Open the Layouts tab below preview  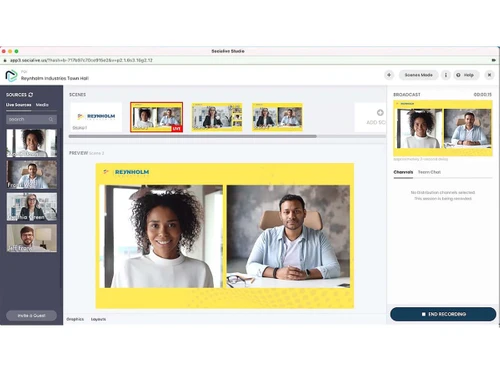tap(98, 319)
